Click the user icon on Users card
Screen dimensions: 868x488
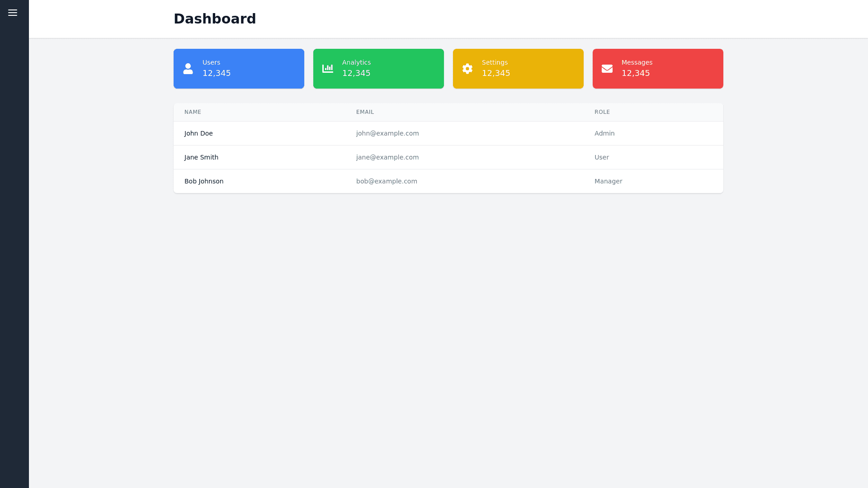coord(188,69)
